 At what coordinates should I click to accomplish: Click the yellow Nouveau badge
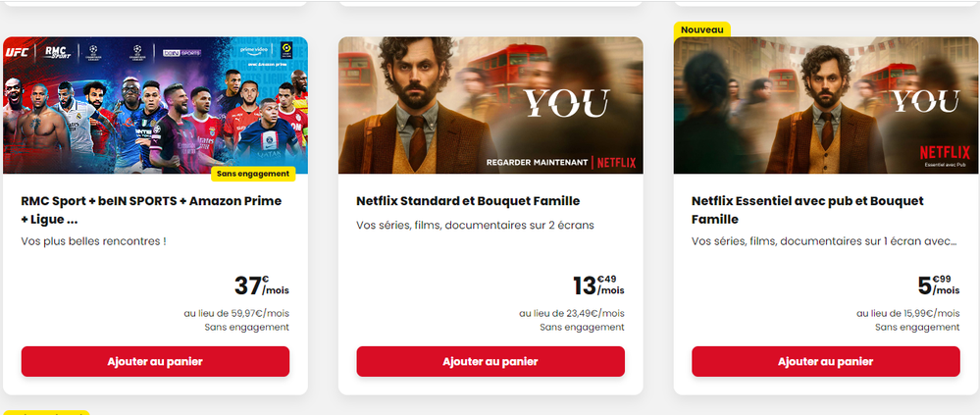[701, 29]
